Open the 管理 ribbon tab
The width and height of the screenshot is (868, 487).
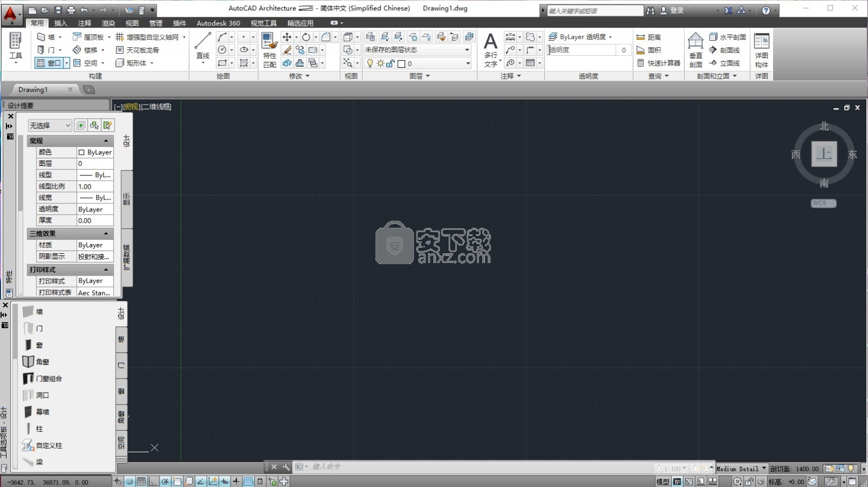tap(156, 23)
